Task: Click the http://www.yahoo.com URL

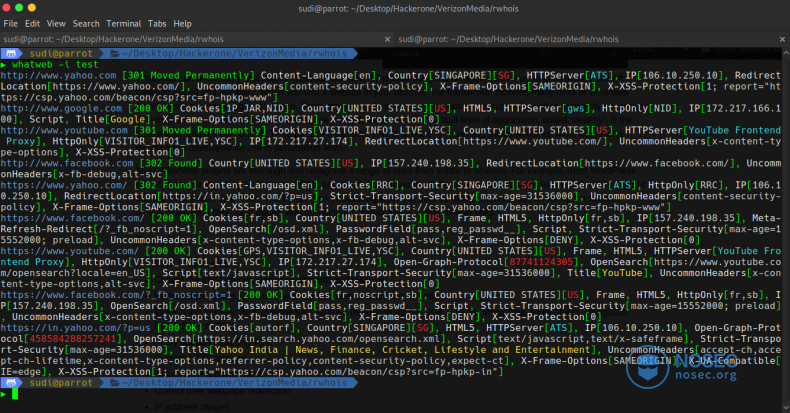Action: [58, 76]
